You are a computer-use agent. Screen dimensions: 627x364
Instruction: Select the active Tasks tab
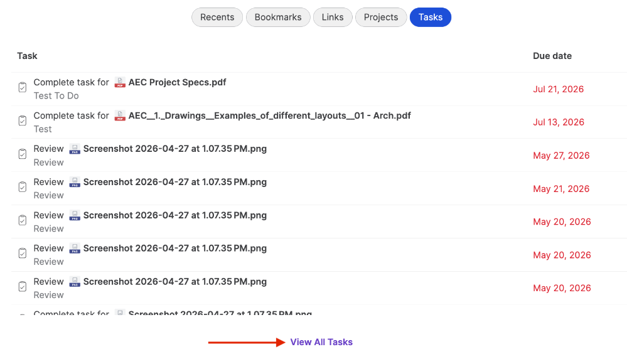[x=431, y=17]
